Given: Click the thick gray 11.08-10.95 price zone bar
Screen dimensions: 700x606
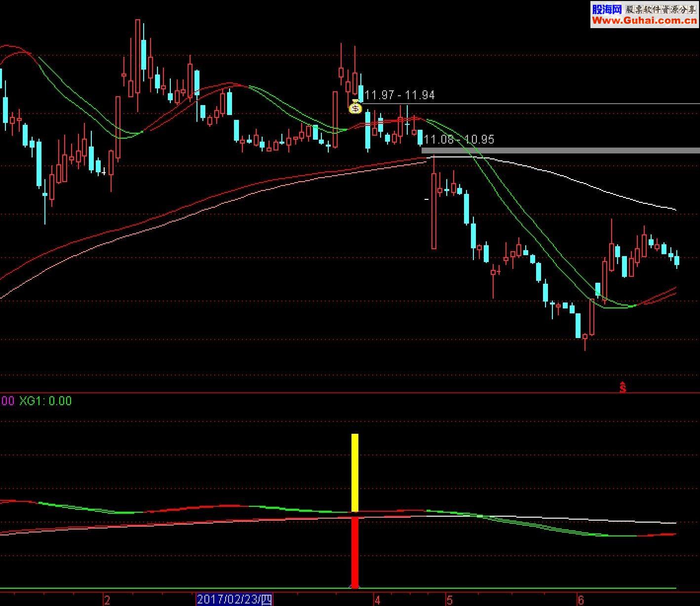Looking at the screenshot, I should coord(561,150).
